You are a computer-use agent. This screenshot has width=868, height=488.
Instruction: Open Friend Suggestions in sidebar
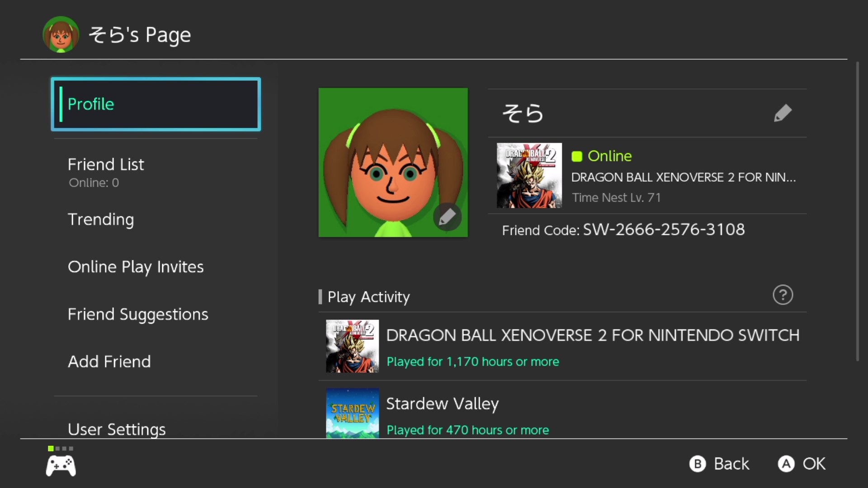click(138, 314)
